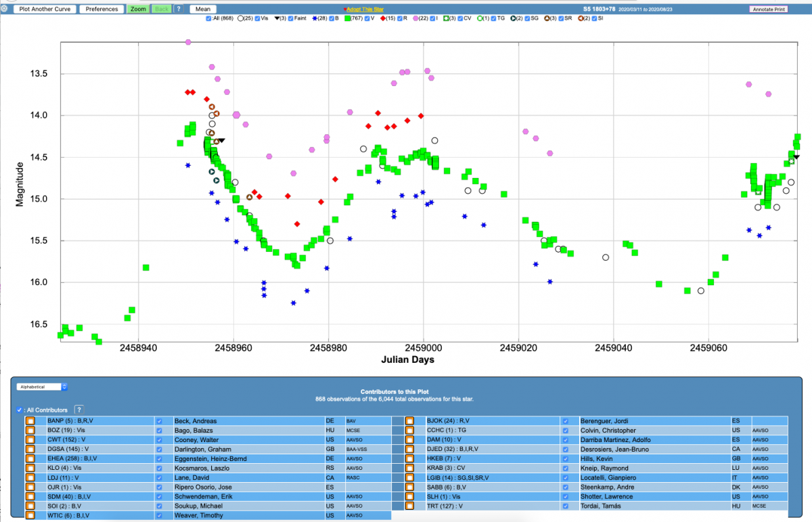The width and height of the screenshot is (812, 522).
Task: Click the toolbar help question mark button
Action: (179, 9)
